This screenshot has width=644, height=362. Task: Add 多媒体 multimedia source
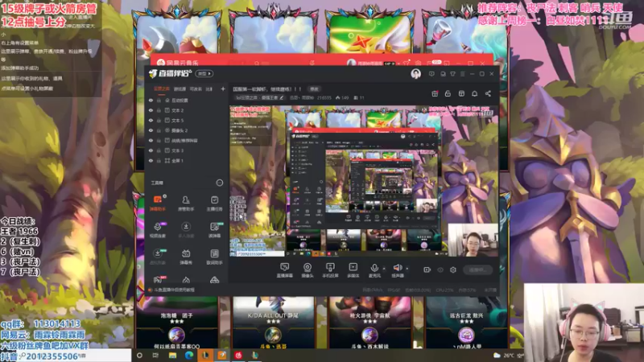pos(353,270)
